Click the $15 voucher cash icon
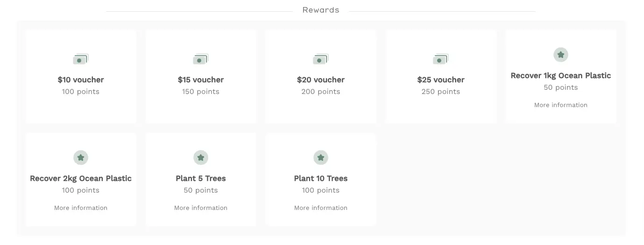 pos(200,59)
